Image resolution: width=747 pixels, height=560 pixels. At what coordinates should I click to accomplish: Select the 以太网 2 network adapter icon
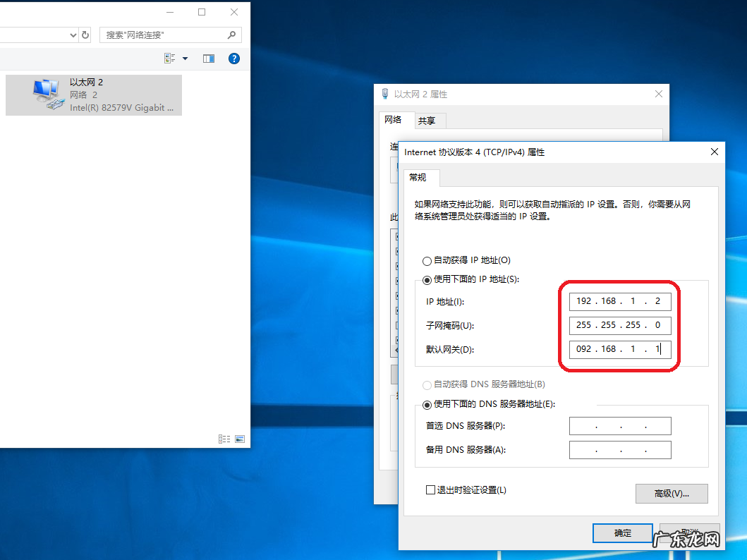(46, 92)
